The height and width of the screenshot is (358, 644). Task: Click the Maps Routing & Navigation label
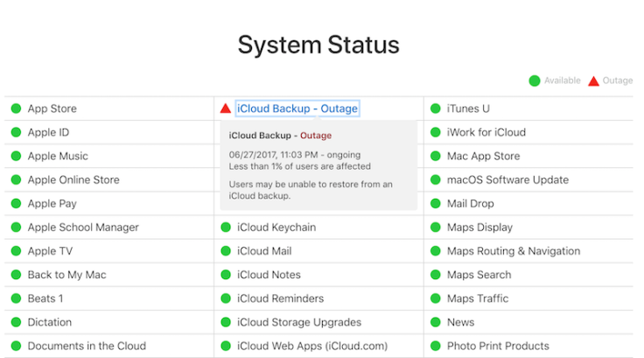[x=514, y=251]
